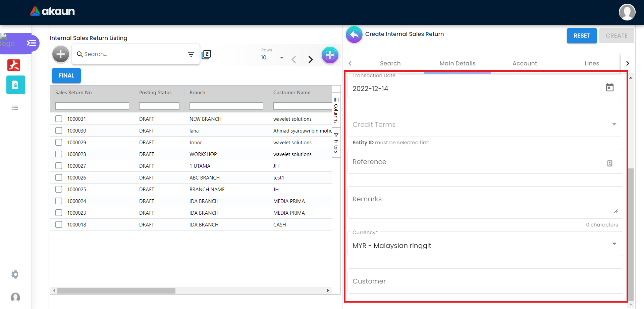Go to next page of listing
Screen dimensions: 644x309
(x=311, y=60)
